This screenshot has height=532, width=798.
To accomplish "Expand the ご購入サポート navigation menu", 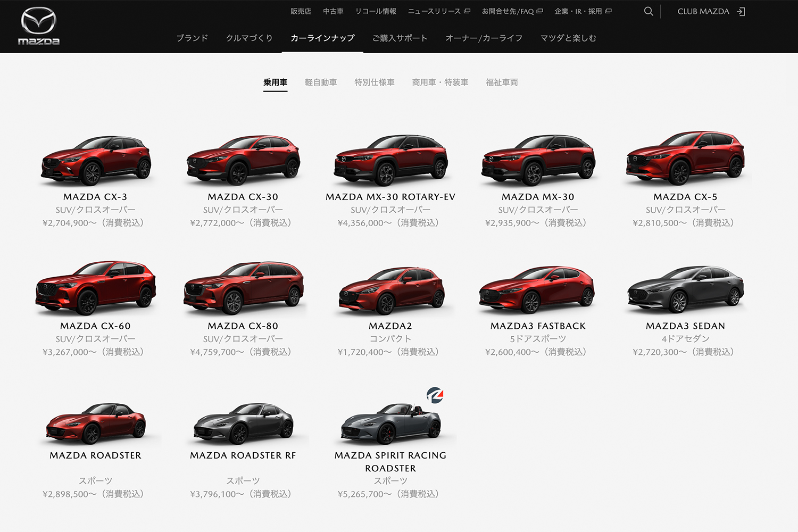I will click(x=400, y=38).
